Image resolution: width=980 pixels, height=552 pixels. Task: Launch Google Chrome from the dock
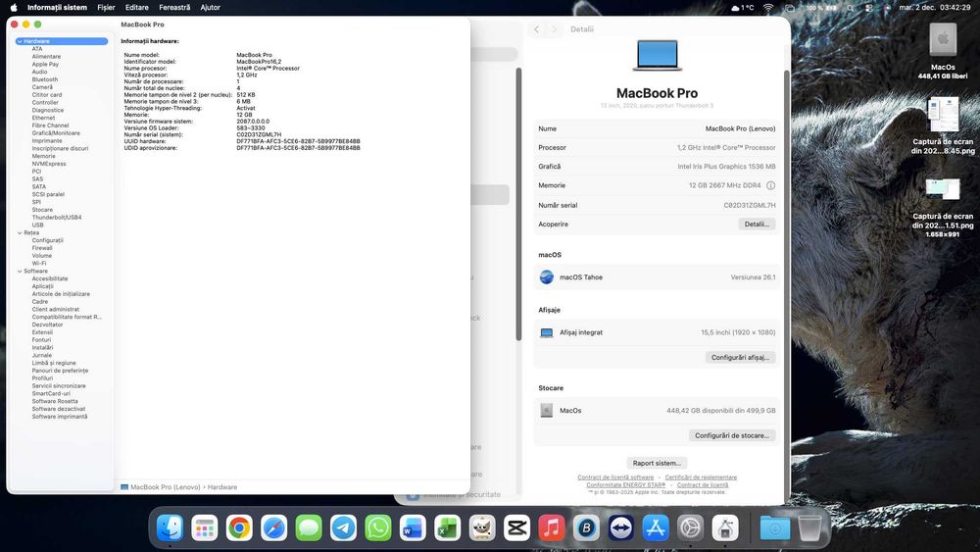point(239,528)
